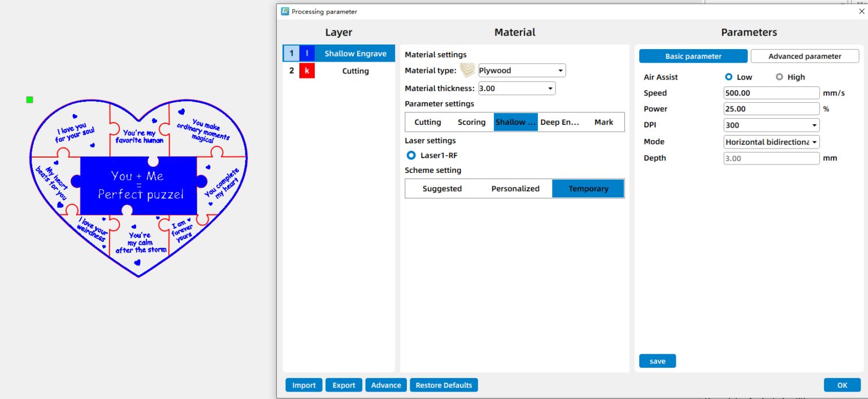Expand the Material thickness dropdown
868x399 pixels.
(x=517, y=88)
